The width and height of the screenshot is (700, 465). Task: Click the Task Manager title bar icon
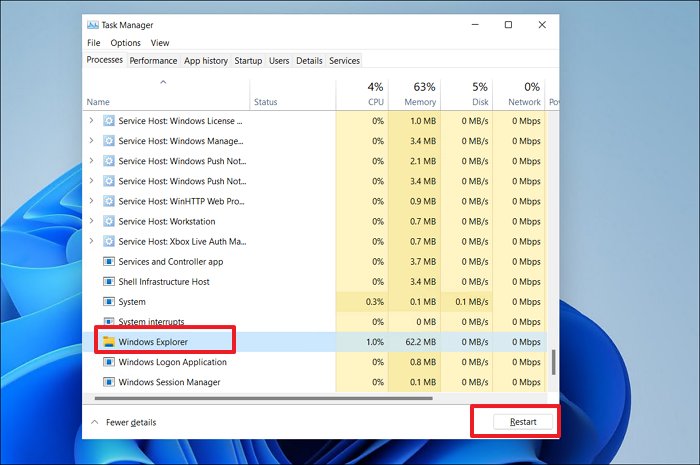click(x=93, y=25)
